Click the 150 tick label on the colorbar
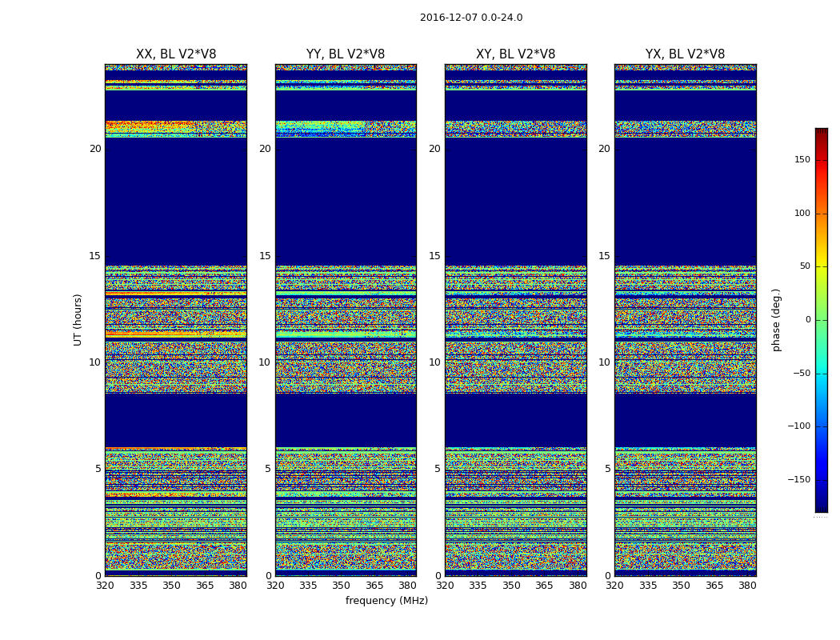This screenshot has width=840, height=640. [802, 160]
